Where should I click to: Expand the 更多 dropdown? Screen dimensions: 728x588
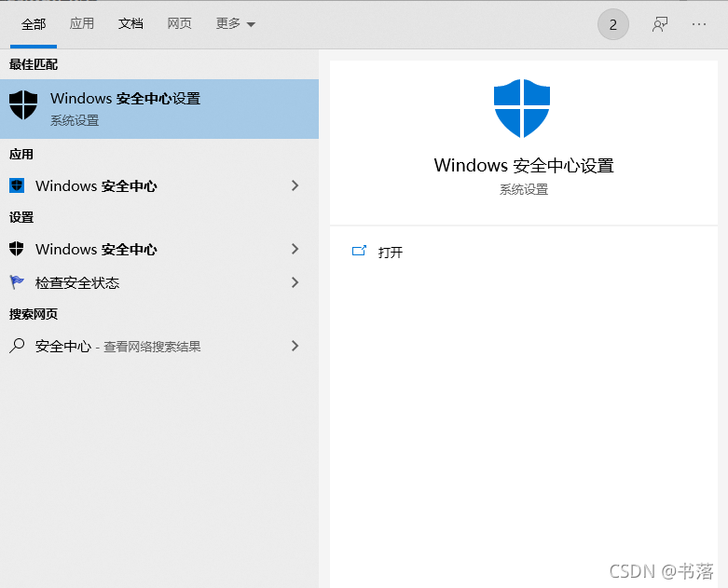click(236, 23)
